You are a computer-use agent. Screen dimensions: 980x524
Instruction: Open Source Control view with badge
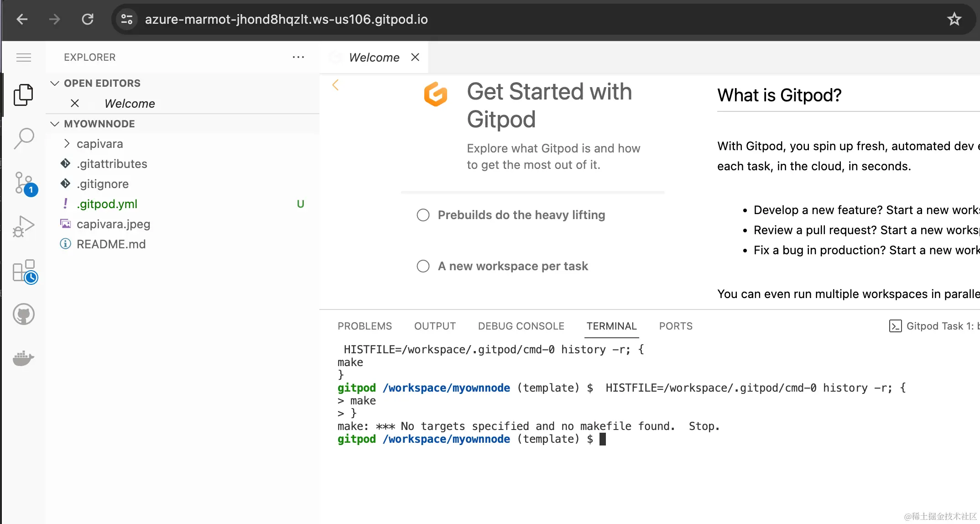click(x=23, y=183)
